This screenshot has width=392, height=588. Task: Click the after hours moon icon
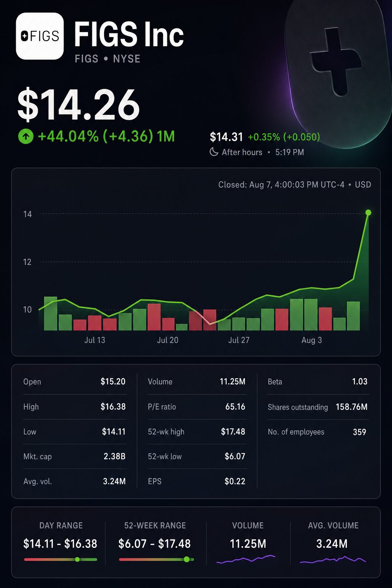tap(214, 152)
